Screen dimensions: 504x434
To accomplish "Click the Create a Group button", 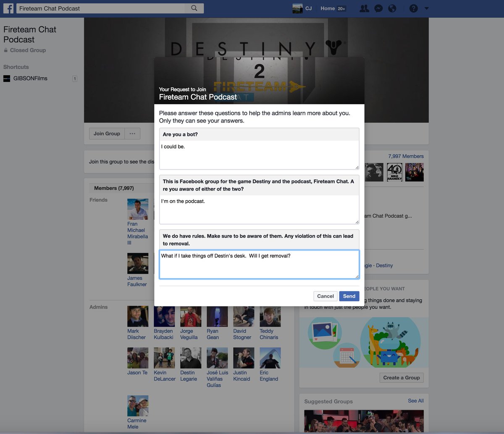I will (402, 378).
